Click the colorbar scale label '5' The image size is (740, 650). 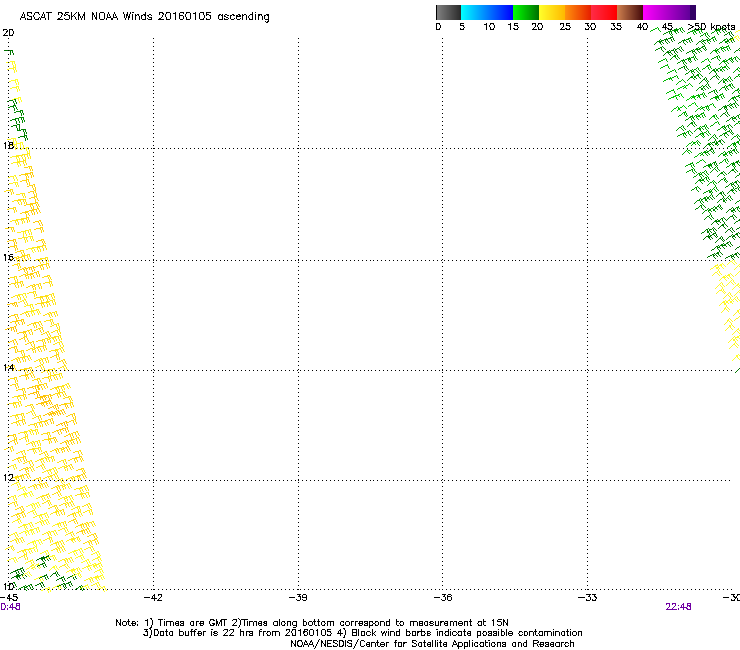[x=462, y=27]
